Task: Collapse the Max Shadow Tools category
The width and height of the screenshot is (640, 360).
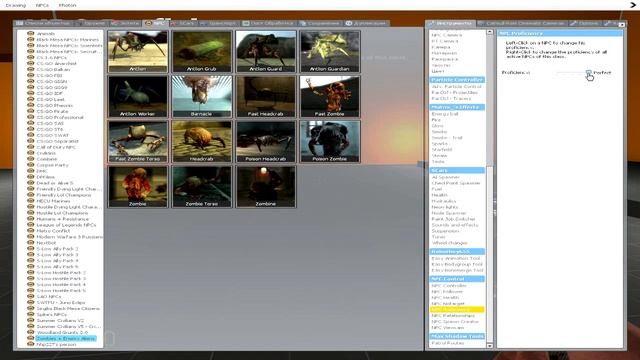Action: (x=457, y=336)
